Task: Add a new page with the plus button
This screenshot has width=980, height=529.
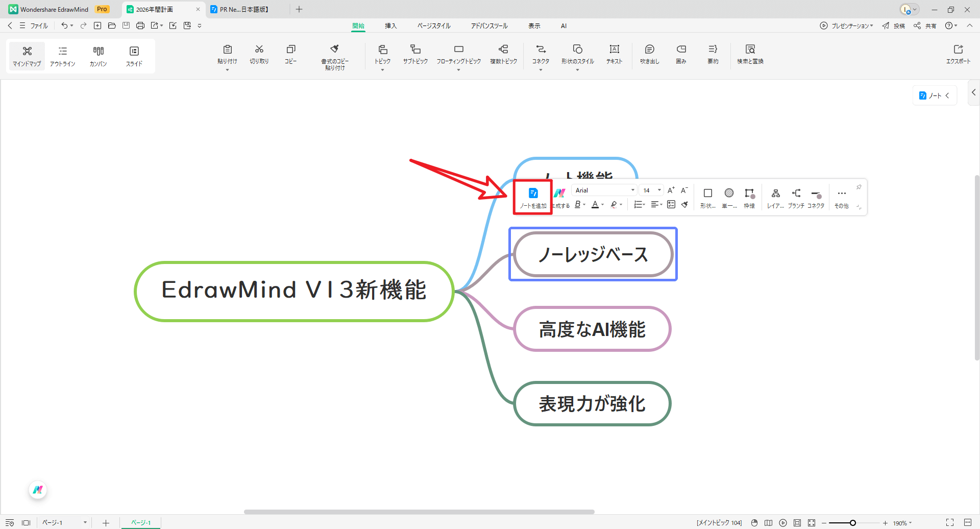Action: 106,522
